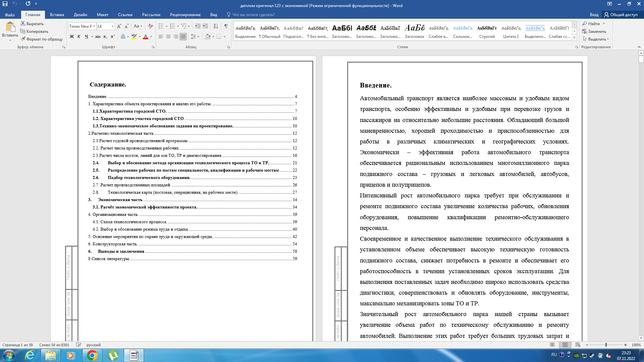The image size is (644, 362).
Task: Apply the Обычный style
Action: click(x=270, y=31)
